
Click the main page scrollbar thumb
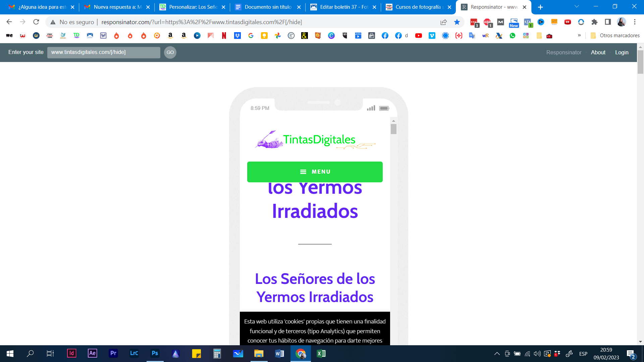point(640,62)
